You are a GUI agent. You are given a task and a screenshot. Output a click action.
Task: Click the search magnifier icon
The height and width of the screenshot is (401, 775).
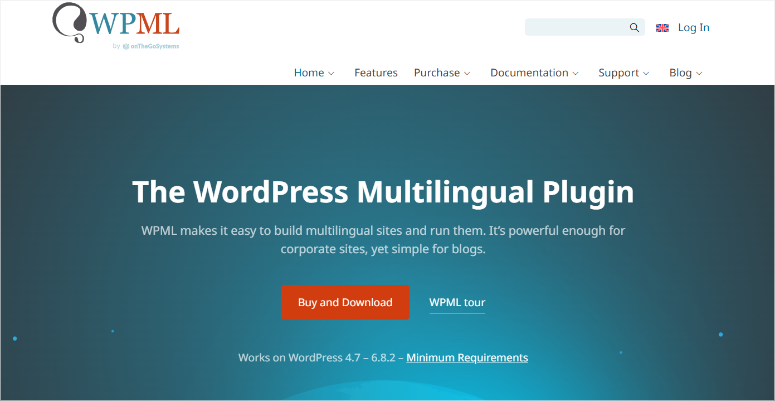click(x=634, y=28)
